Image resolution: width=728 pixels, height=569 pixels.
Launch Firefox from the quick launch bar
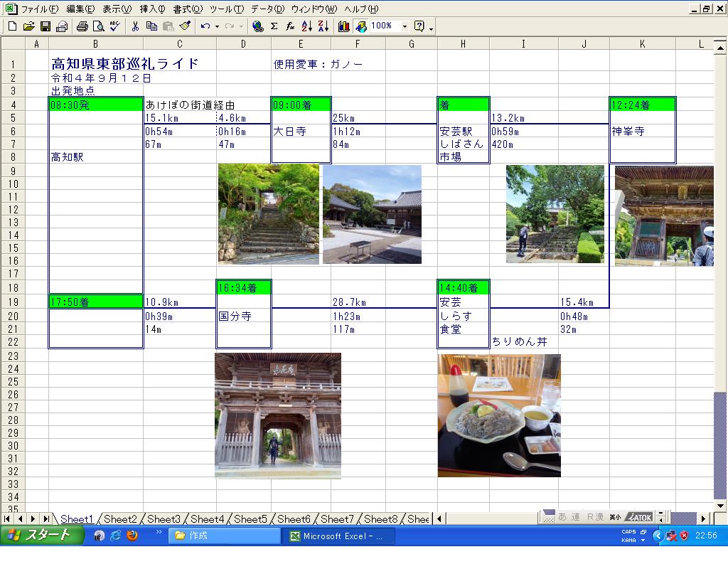[132, 536]
